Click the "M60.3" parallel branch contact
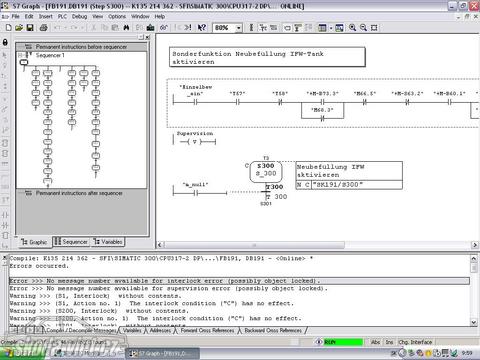The width and height of the screenshot is (480, 360). (322, 118)
